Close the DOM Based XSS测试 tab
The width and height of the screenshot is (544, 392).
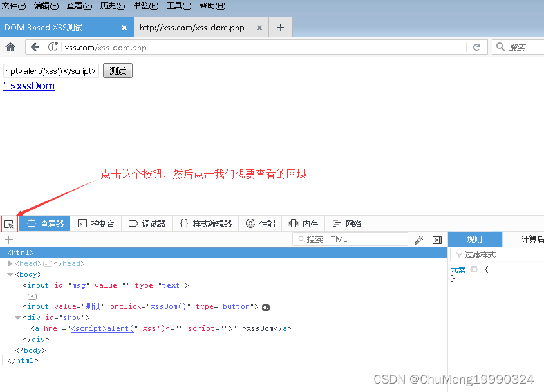point(124,28)
